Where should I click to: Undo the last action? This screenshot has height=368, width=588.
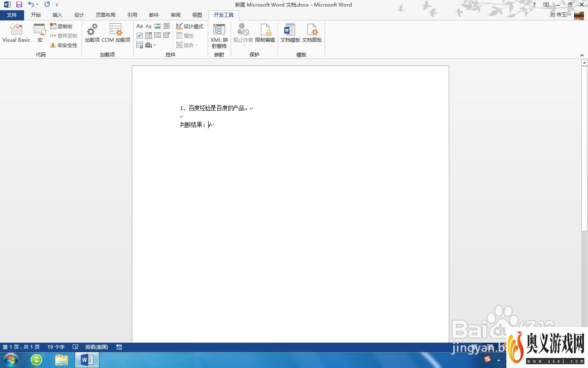[x=31, y=4]
